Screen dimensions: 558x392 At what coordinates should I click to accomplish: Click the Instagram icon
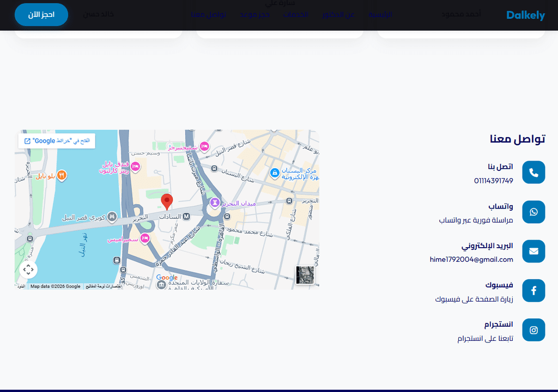coord(533,330)
